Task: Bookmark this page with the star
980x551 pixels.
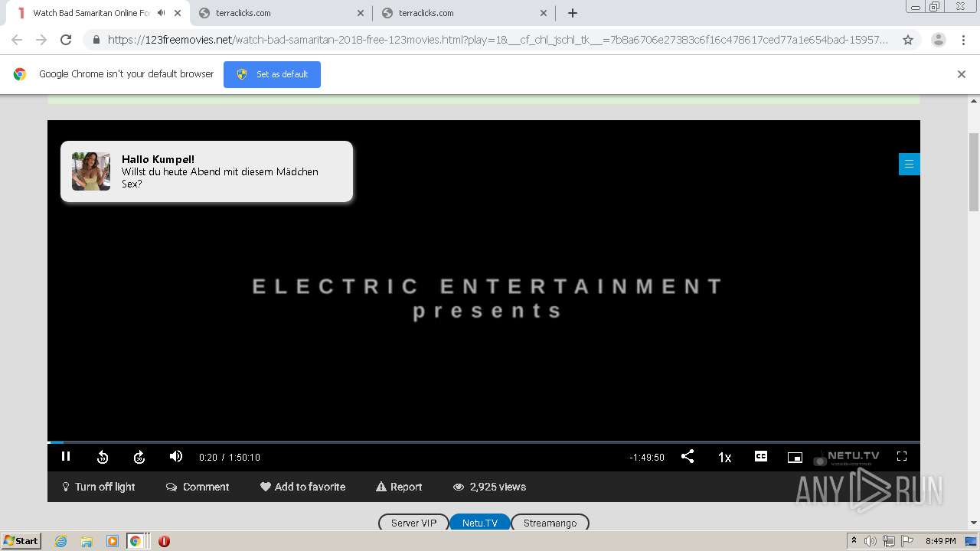Action: [x=908, y=40]
